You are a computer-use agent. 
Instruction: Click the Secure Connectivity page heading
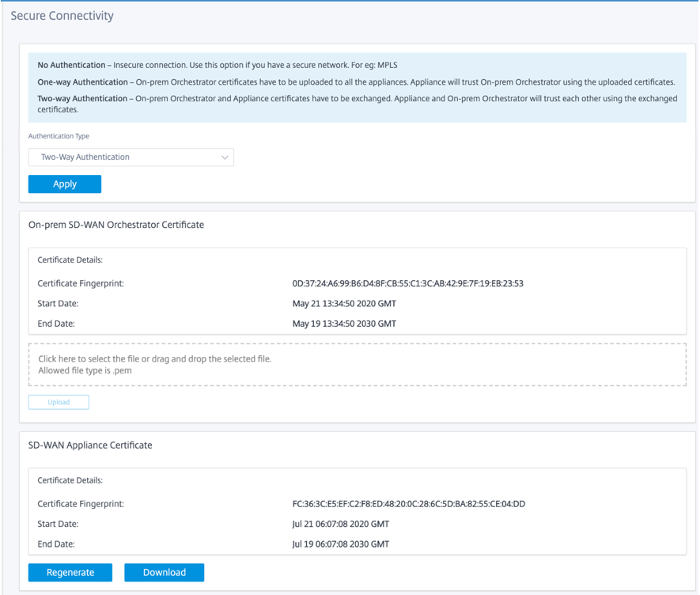tap(62, 16)
